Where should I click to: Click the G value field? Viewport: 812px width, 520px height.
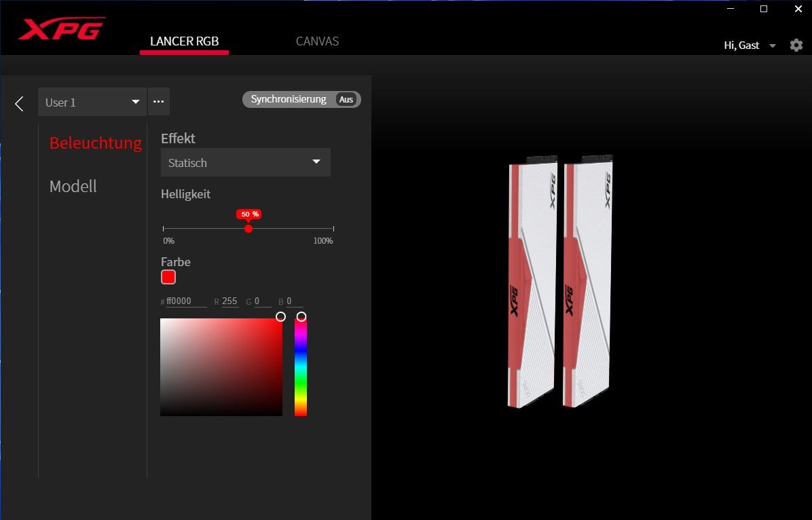[x=263, y=301]
